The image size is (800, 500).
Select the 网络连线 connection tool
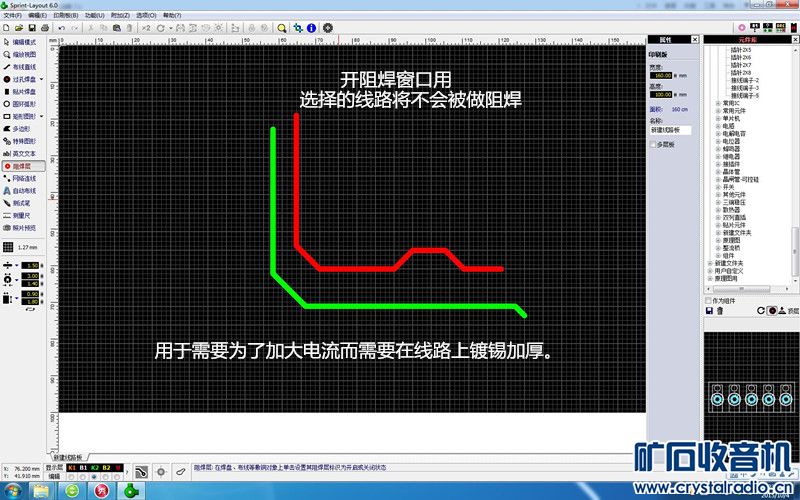tap(20, 179)
